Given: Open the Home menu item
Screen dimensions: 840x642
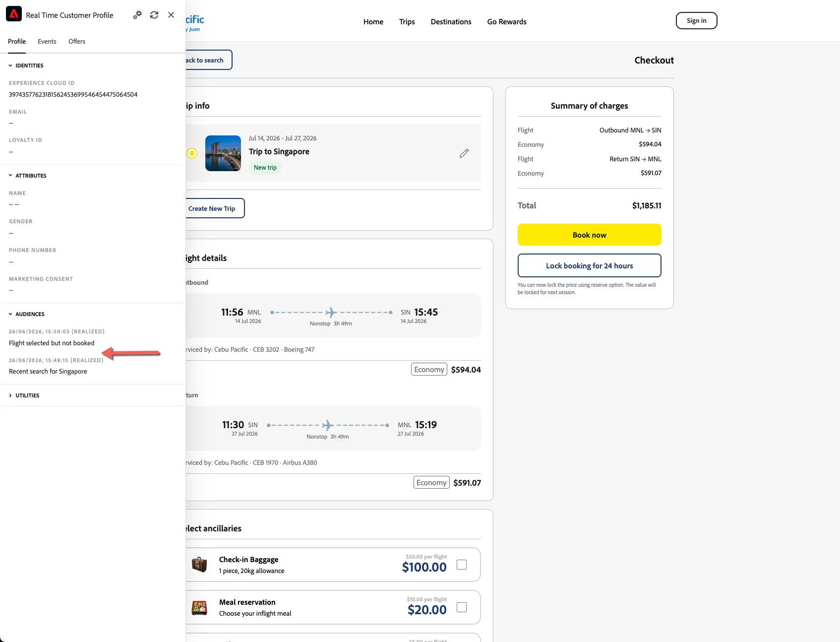Looking at the screenshot, I should 373,22.
